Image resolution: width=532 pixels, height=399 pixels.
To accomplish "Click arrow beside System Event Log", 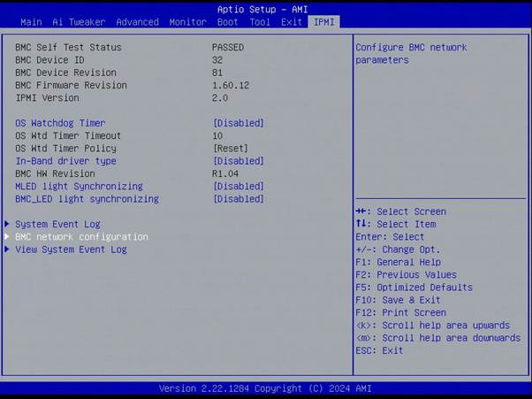I will (x=7, y=224).
